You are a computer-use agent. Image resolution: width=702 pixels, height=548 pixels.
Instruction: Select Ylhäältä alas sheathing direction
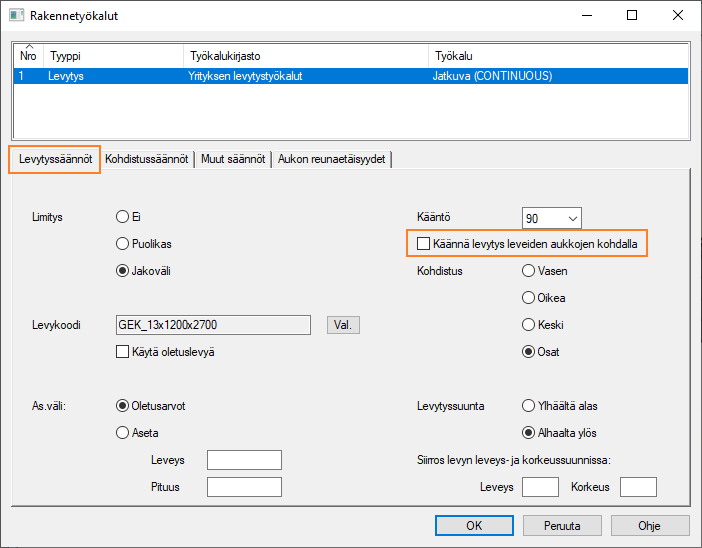click(529, 406)
